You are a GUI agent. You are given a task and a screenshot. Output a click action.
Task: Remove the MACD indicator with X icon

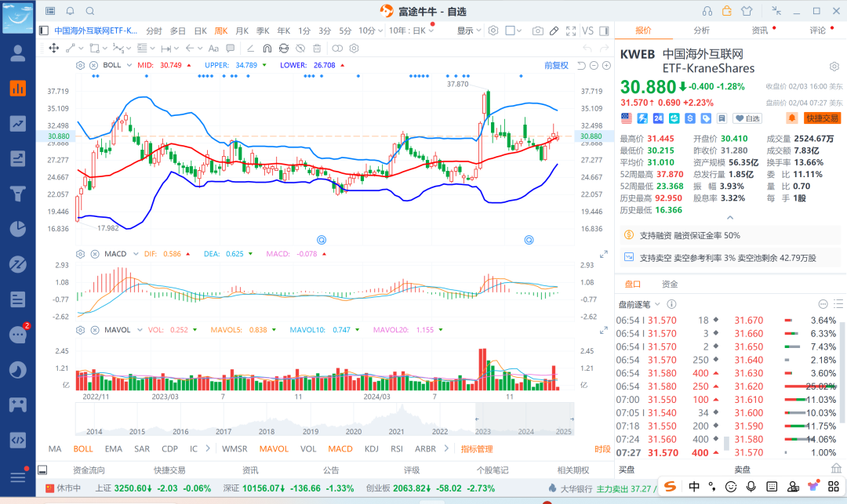pyautogui.click(x=95, y=254)
